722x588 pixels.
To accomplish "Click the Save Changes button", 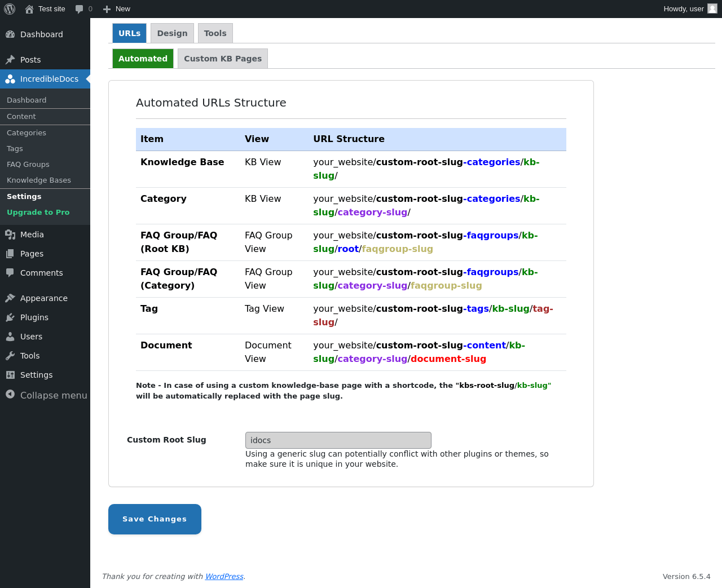I will coord(155,519).
